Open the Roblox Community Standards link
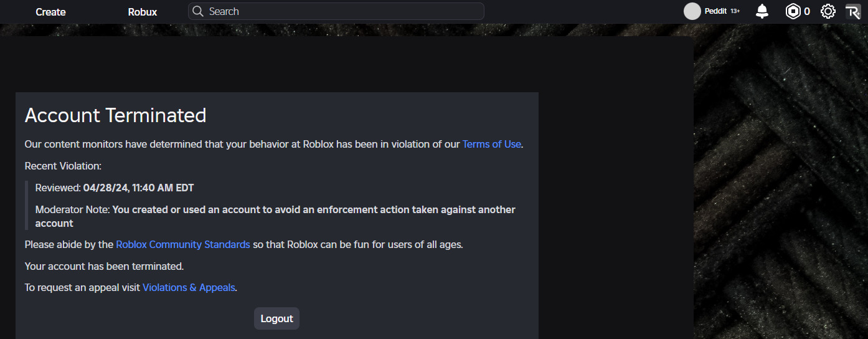Image resolution: width=868 pixels, height=339 pixels. (183, 244)
